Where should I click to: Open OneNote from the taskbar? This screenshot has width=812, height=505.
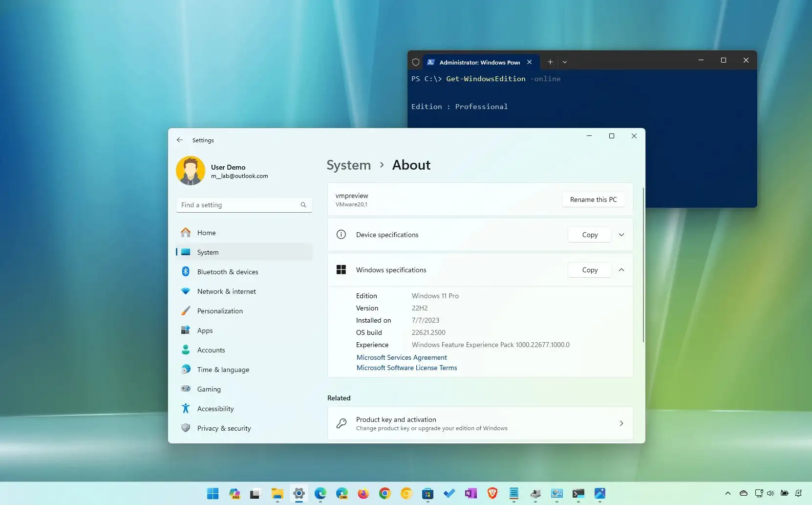coord(470,494)
